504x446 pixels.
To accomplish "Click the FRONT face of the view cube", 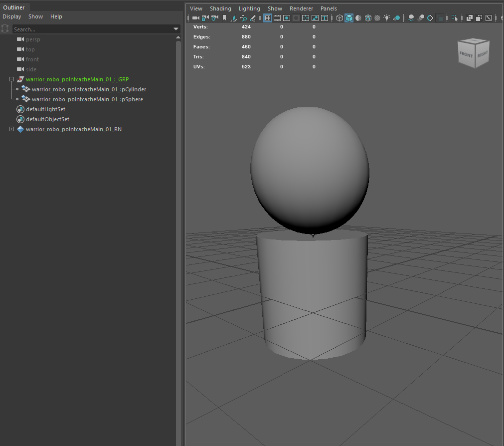I will click(467, 55).
